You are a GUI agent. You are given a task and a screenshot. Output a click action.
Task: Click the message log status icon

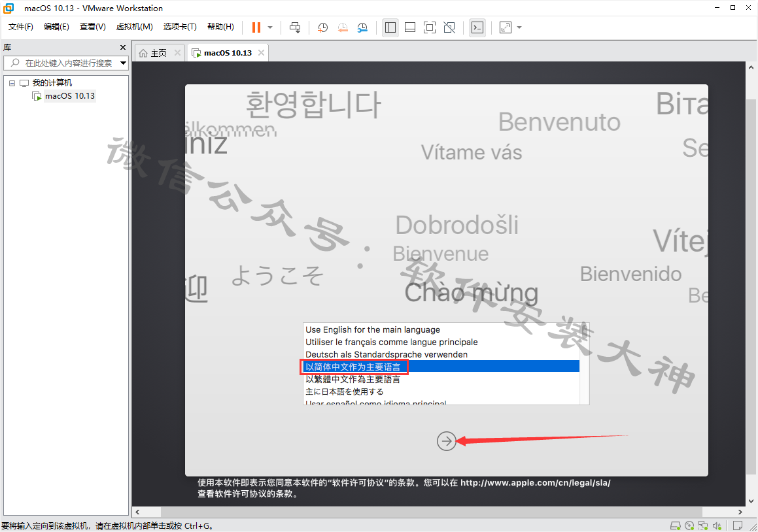(x=738, y=525)
